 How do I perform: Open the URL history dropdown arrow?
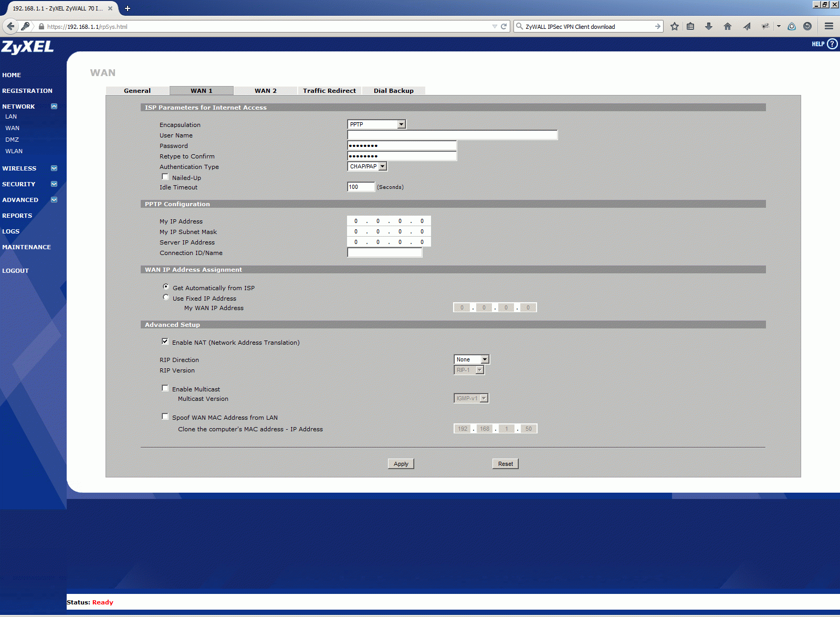pos(495,26)
